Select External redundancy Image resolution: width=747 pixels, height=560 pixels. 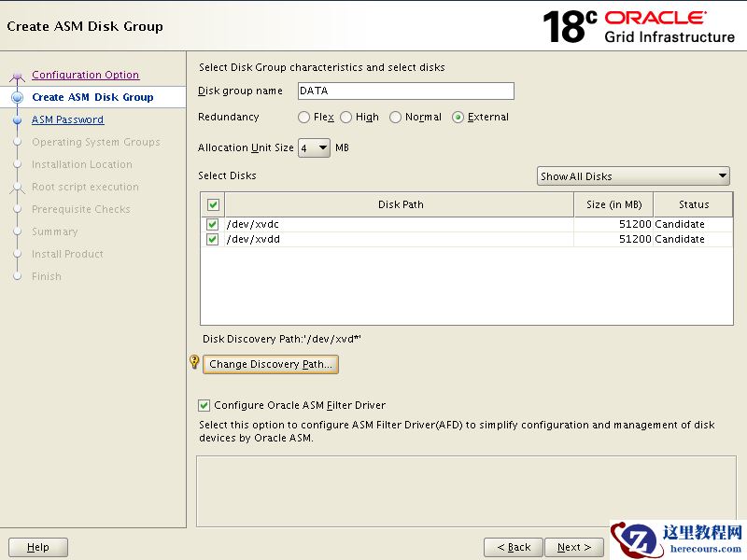click(458, 118)
